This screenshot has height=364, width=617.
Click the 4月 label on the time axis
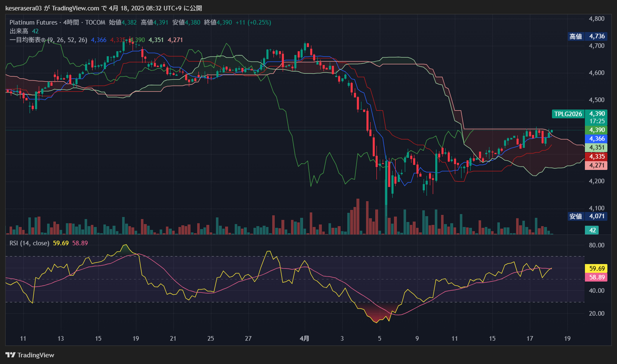305,338
